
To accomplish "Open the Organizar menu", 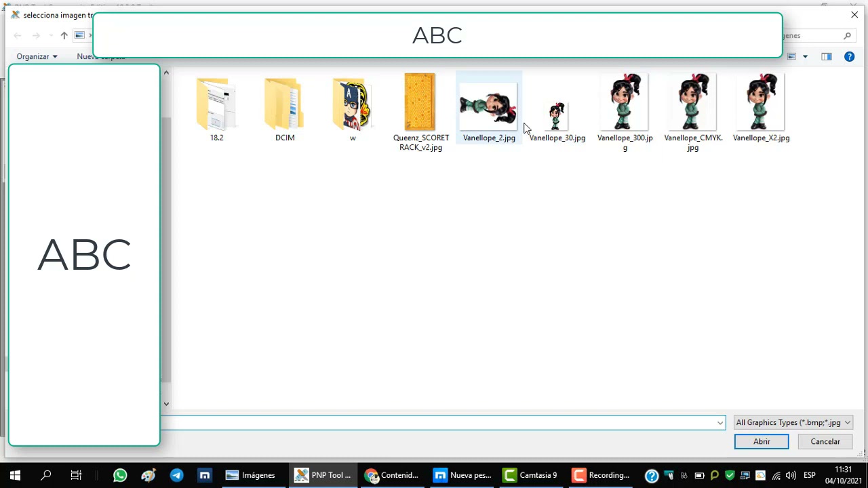I will 37,56.
